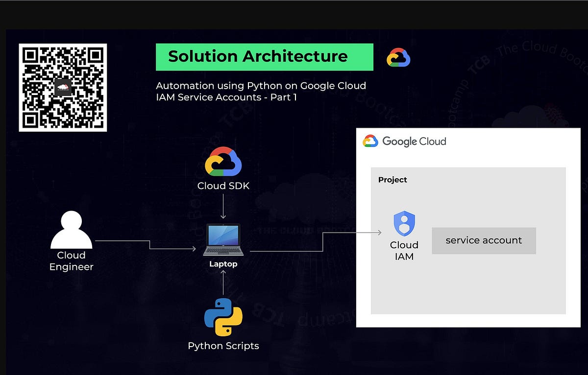Select the Google Cloud logo in the white panel
Image resolution: width=588 pixels, height=375 pixels.
click(x=371, y=141)
